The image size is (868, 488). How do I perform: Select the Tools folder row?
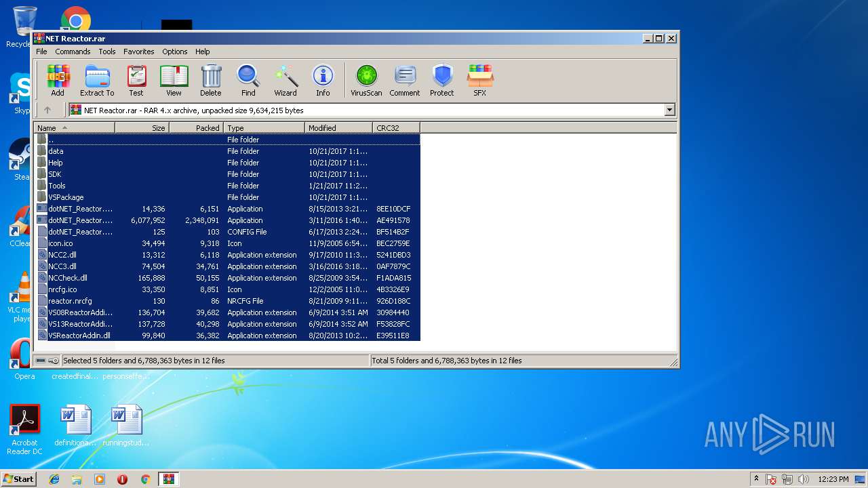(x=227, y=186)
